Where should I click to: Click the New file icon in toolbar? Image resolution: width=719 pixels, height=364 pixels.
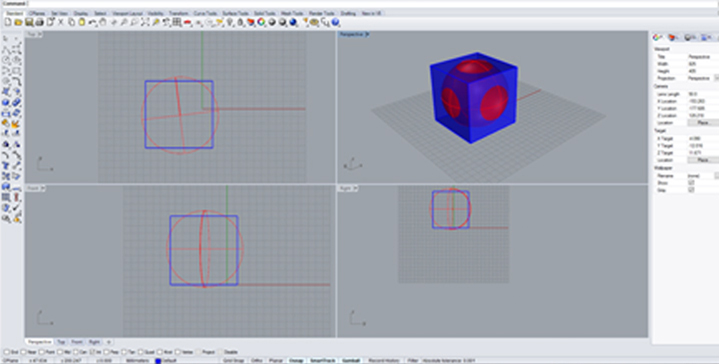pos(8,22)
